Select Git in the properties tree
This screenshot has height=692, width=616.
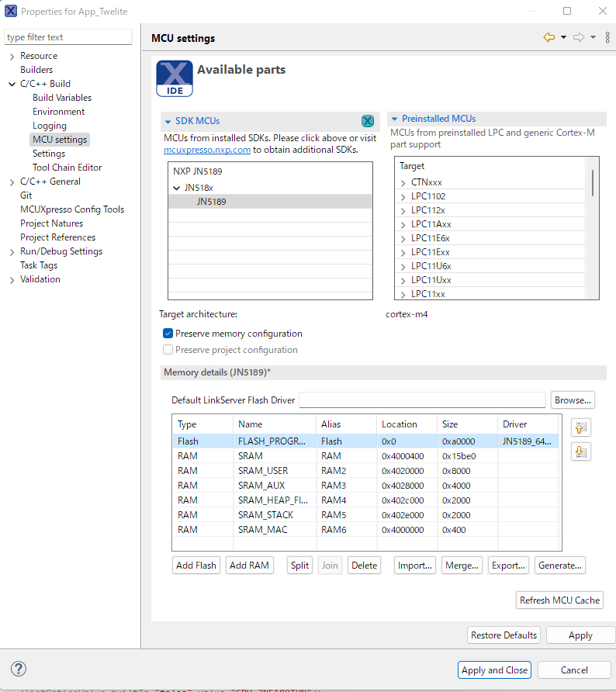click(x=26, y=195)
